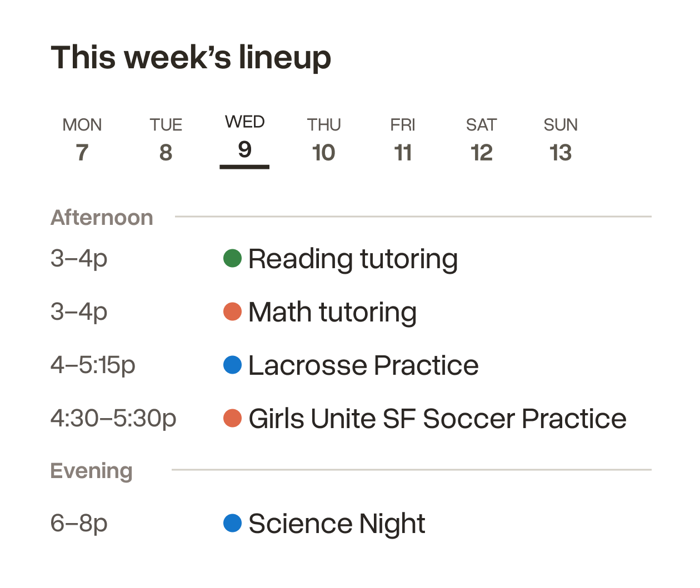This screenshot has height=588, width=700.
Task: Select the orange dot beside Girls Unite SF Soccer
Action: tap(232, 418)
